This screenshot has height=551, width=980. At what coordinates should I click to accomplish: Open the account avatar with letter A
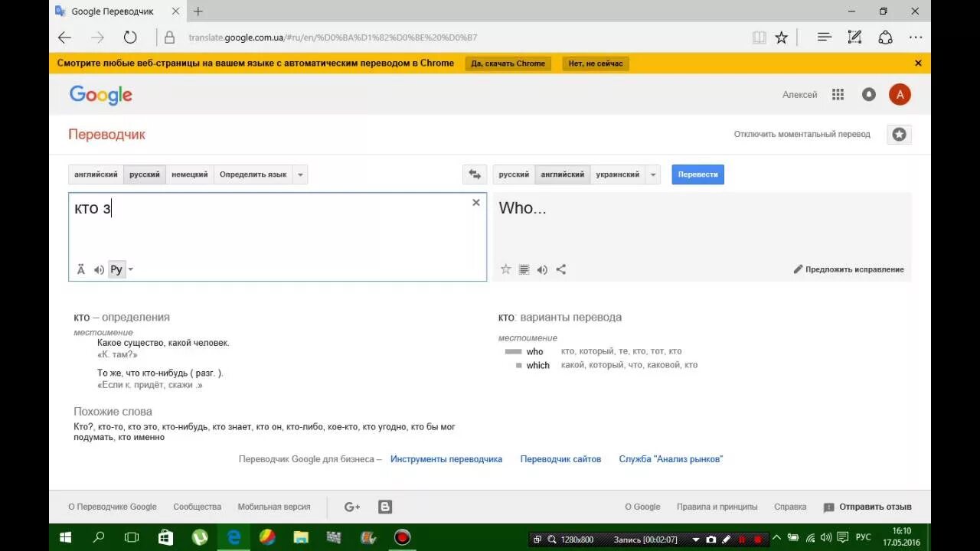900,95
